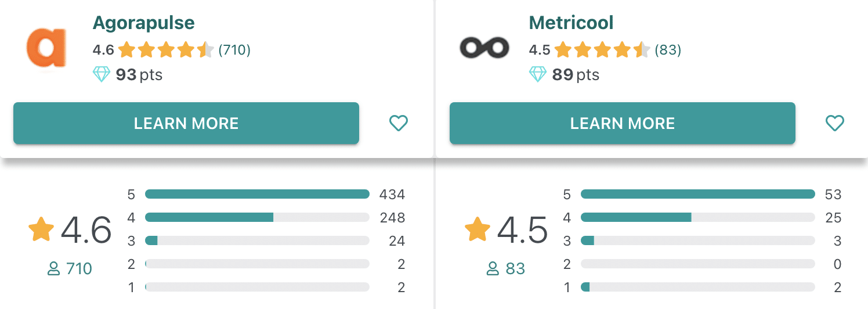
Task: Open Metricool's (83) reviews count link
Action: coord(668,51)
